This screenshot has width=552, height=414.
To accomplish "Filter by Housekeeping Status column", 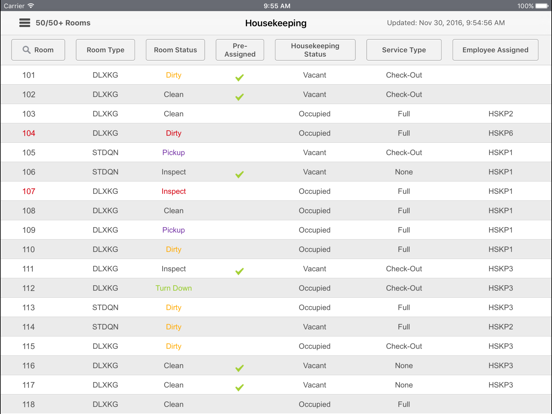I will coord(315,50).
